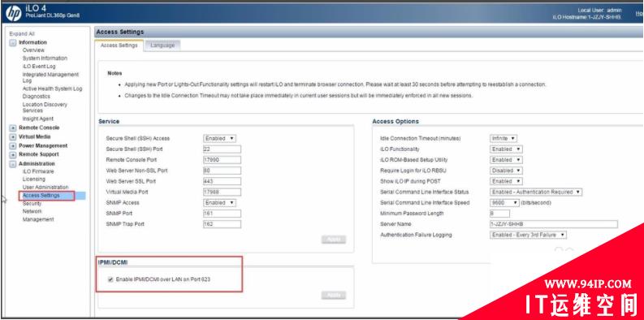Click Remote Console section label
The width and height of the screenshot is (644, 320).
coord(39,128)
